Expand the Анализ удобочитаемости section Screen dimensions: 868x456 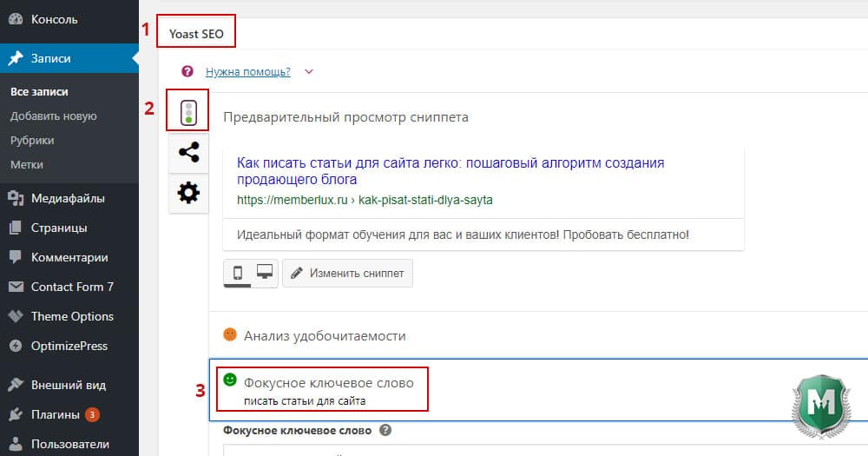tap(538, 335)
